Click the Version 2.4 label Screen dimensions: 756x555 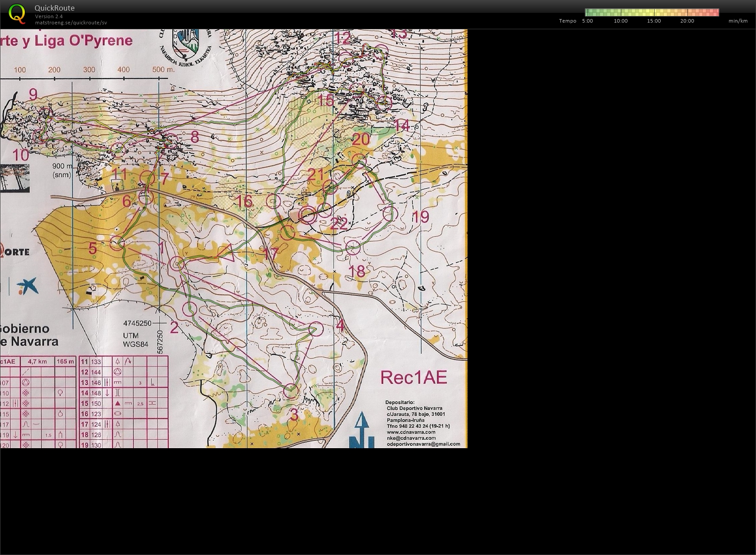pos(49,16)
